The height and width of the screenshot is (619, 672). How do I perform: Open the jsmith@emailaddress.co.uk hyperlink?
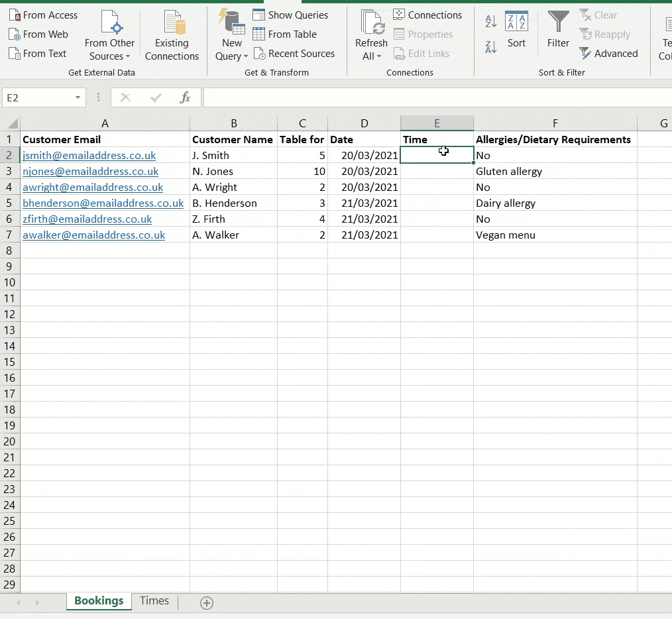point(89,155)
